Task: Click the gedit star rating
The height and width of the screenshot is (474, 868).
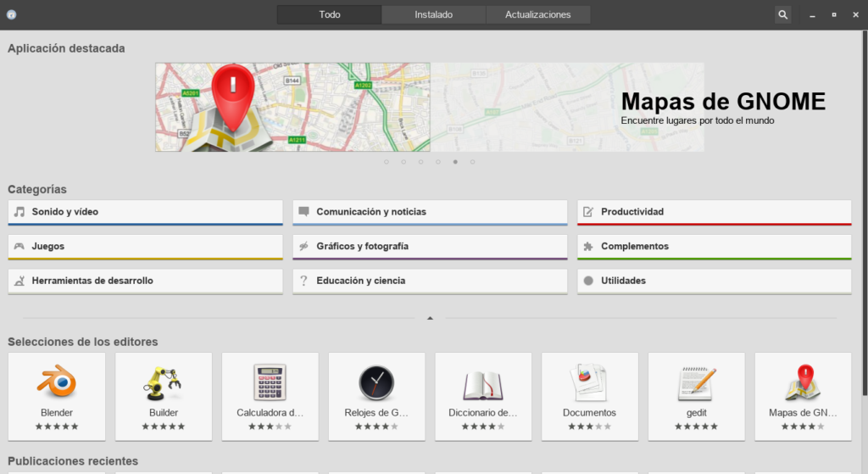Action: click(x=697, y=427)
